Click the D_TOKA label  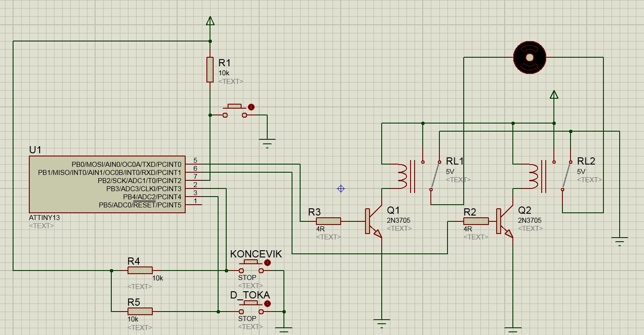coord(250,295)
